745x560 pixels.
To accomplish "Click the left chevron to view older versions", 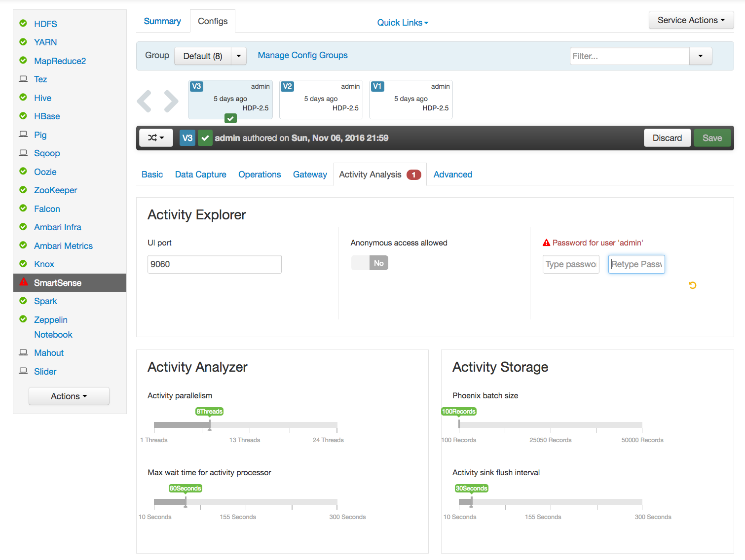I will (x=144, y=101).
